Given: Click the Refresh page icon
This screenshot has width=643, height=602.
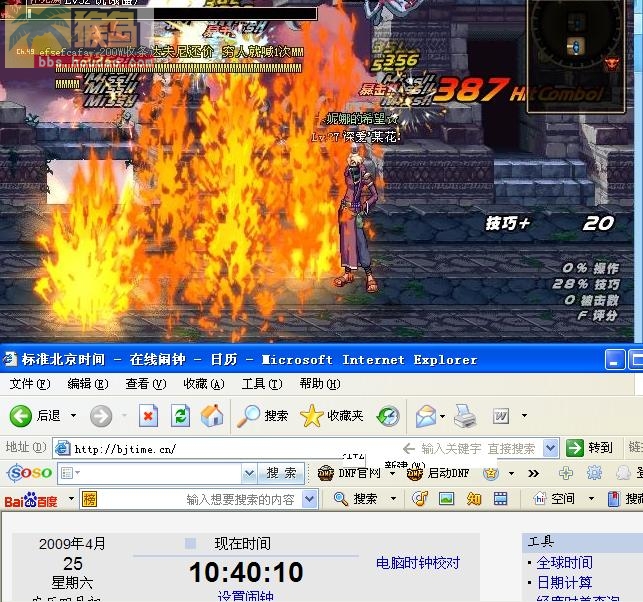Looking at the screenshot, I should 180,416.
